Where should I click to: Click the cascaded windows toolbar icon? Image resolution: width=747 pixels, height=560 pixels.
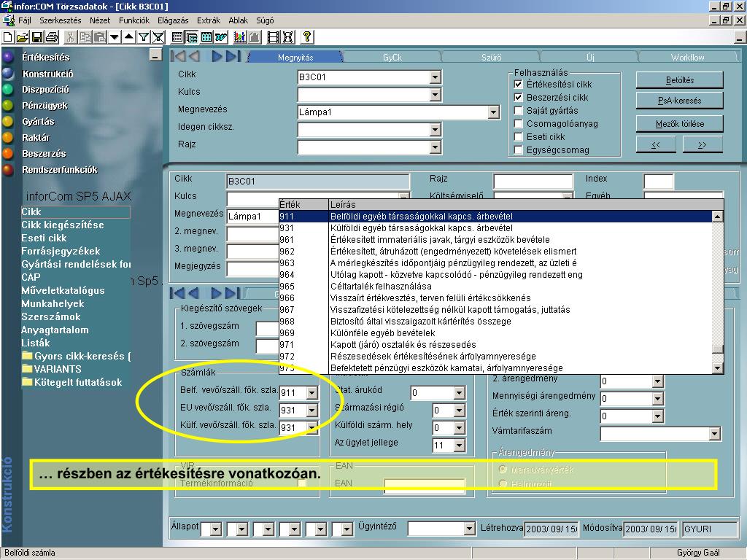[192, 37]
